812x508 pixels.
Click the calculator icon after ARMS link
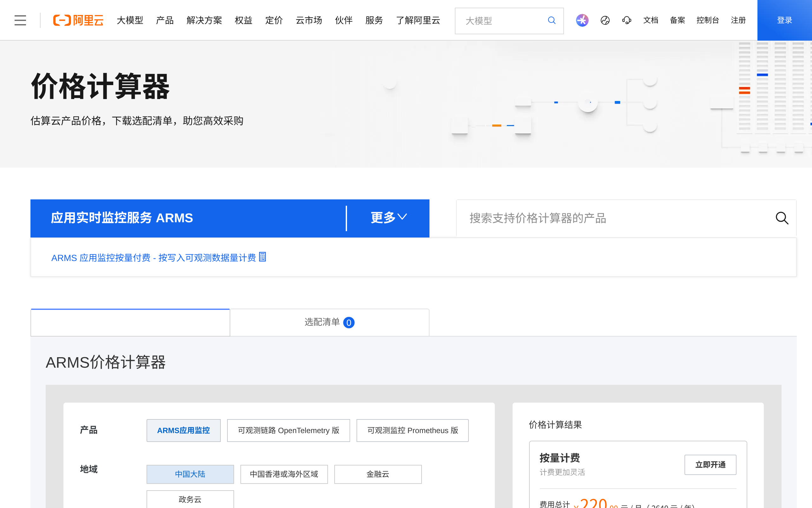(262, 257)
